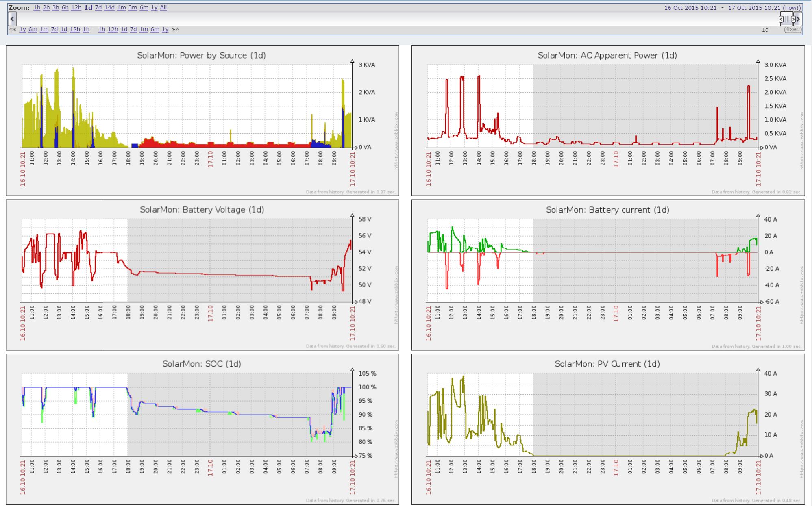Open the Battery current graph
Image resolution: width=812 pixels, height=506 pixels.
[608, 275]
